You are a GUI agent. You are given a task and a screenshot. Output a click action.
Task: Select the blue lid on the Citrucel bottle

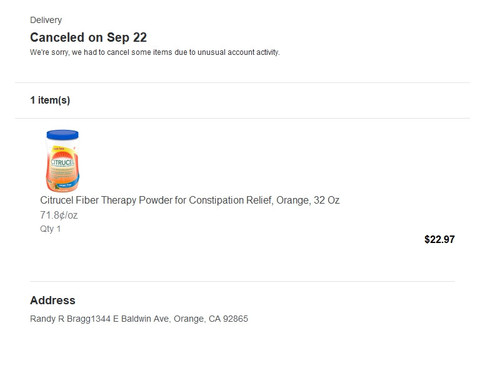coord(63,135)
